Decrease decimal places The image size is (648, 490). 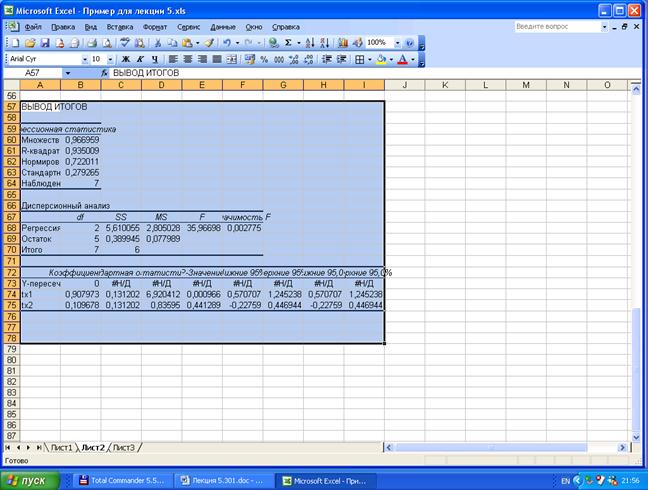pyautogui.click(x=309, y=59)
